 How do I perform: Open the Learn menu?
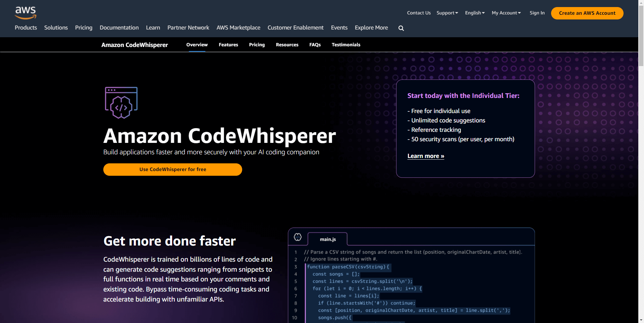point(153,28)
